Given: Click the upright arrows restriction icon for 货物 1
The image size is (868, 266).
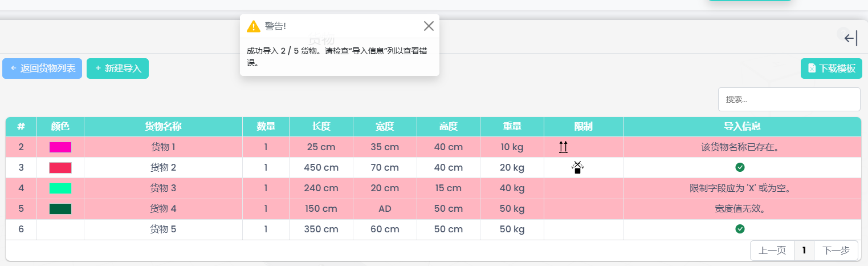Looking at the screenshot, I should point(563,147).
